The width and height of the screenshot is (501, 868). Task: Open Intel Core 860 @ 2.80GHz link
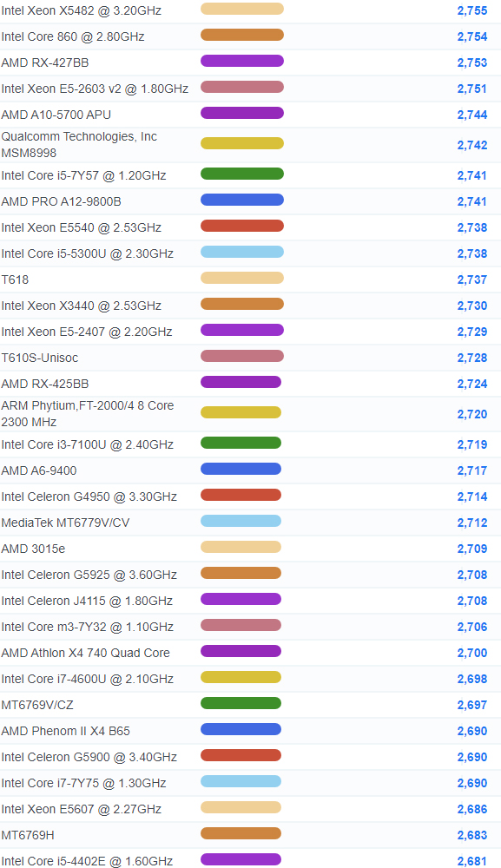[73, 36]
